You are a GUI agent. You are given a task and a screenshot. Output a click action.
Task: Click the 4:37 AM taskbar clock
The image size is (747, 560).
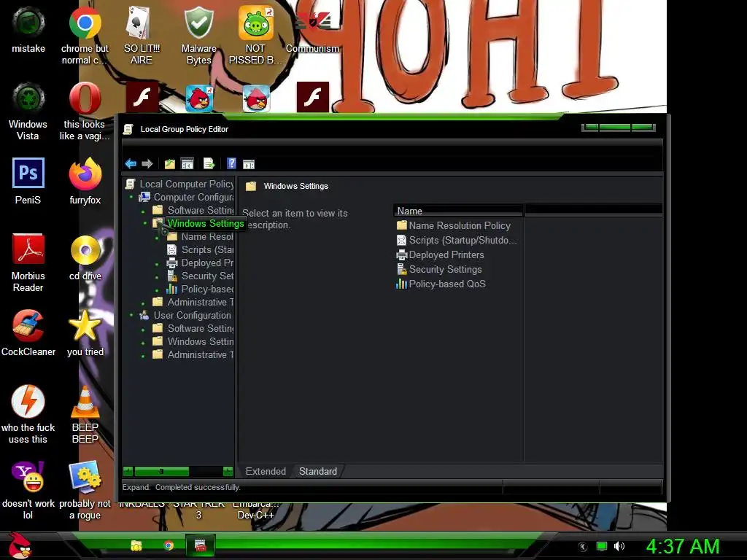click(683, 546)
